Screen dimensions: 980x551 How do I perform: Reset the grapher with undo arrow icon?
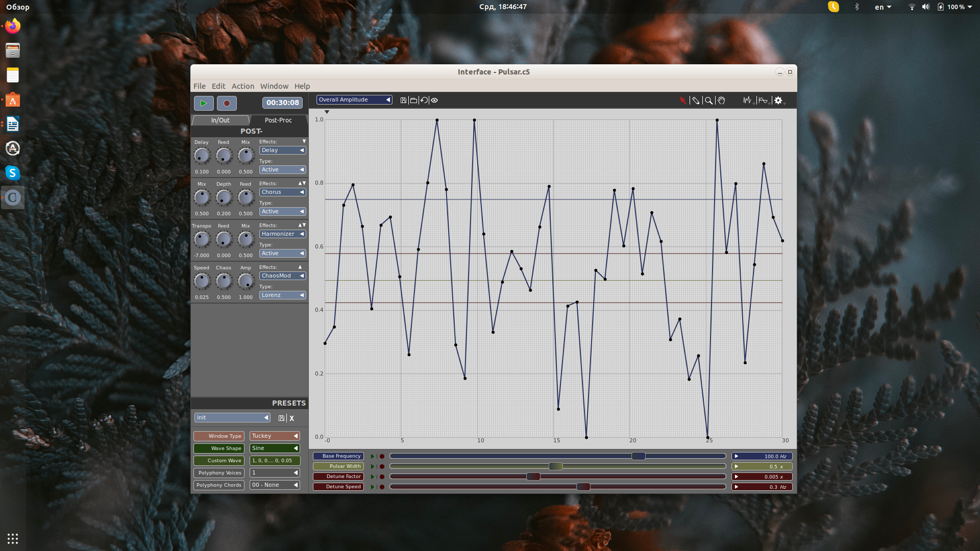(x=424, y=101)
